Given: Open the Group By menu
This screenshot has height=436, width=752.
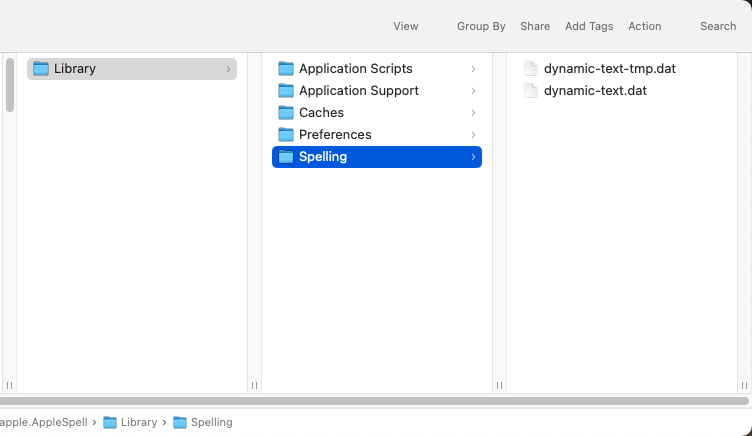Looking at the screenshot, I should point(481,26).
